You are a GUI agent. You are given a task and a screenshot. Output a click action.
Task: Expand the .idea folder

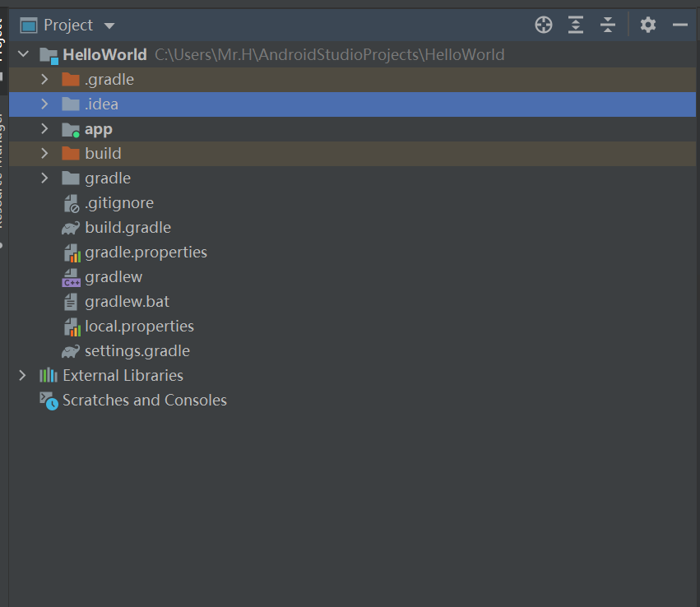(44, 104)
